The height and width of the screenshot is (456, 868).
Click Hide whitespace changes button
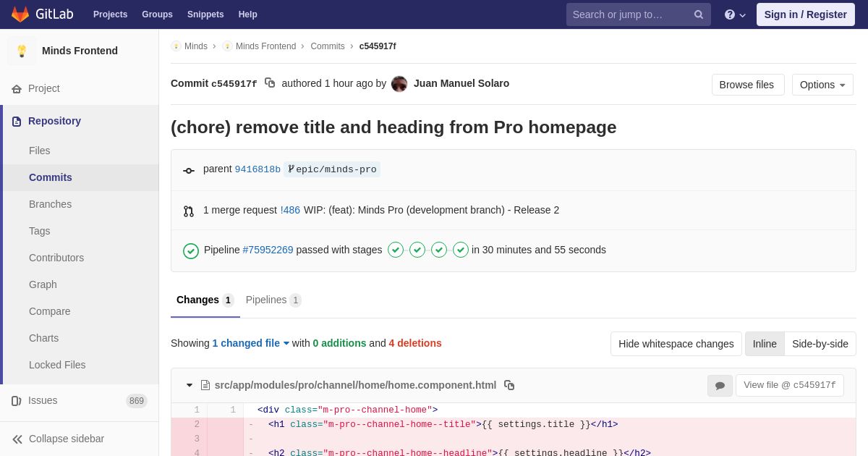[x=676, y=344]
